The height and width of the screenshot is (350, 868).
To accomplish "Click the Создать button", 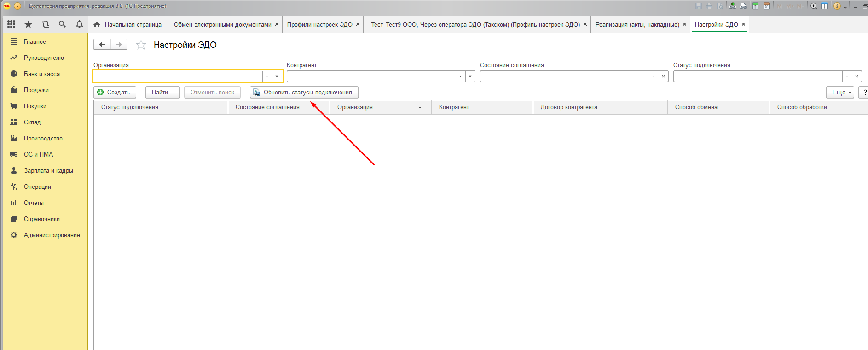I will coord(115,92).
